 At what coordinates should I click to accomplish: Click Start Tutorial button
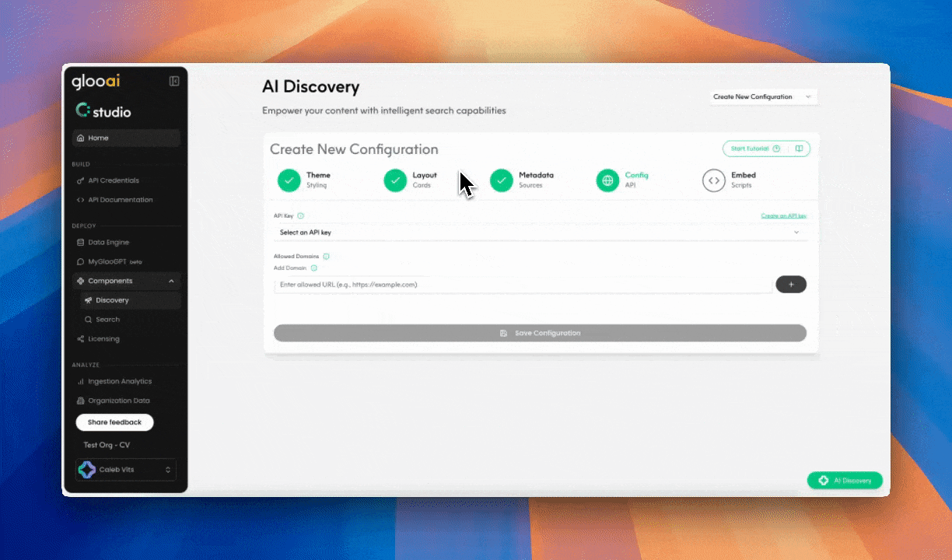[755, 149]
